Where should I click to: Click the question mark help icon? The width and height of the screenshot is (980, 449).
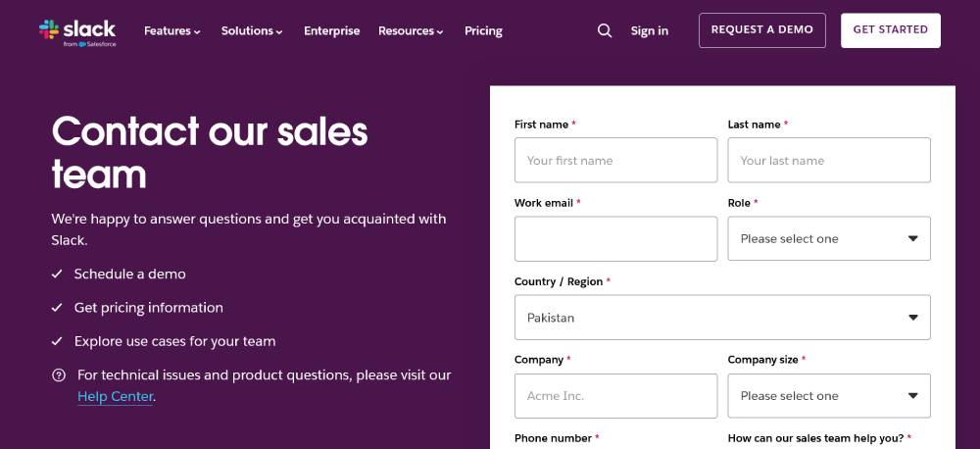60,374
